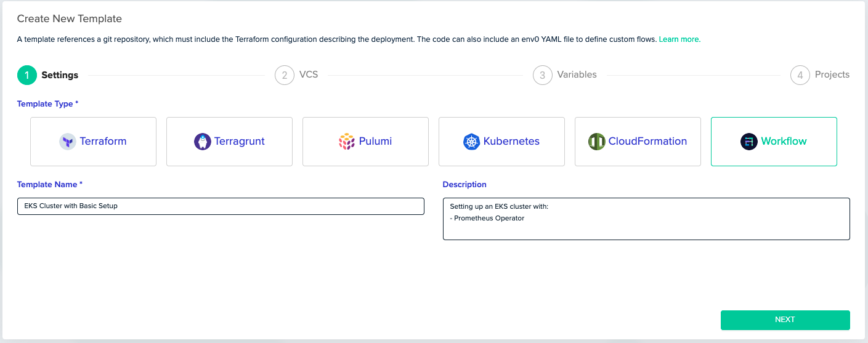
Task: Edit the Description text area
Action: pyautogui.click(x=646, y=219)
